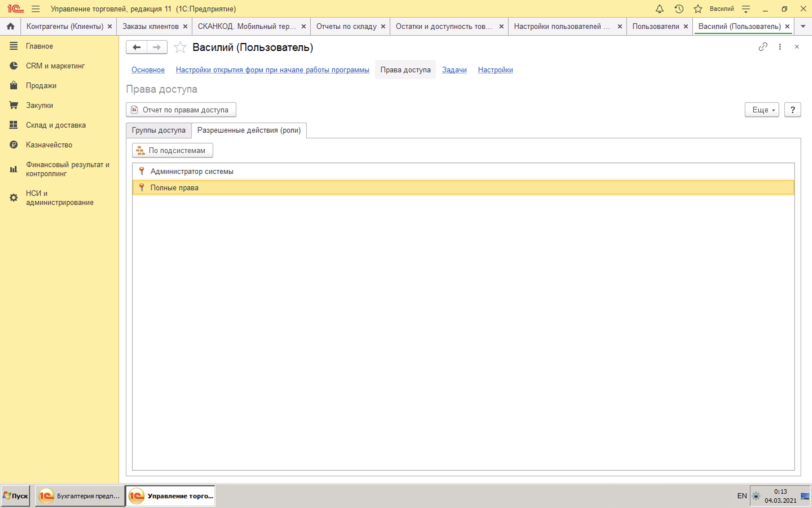Screen dimensions: 812x508
Task: Click the Василий user name in title bar
Action: click(x=722, y=9)
